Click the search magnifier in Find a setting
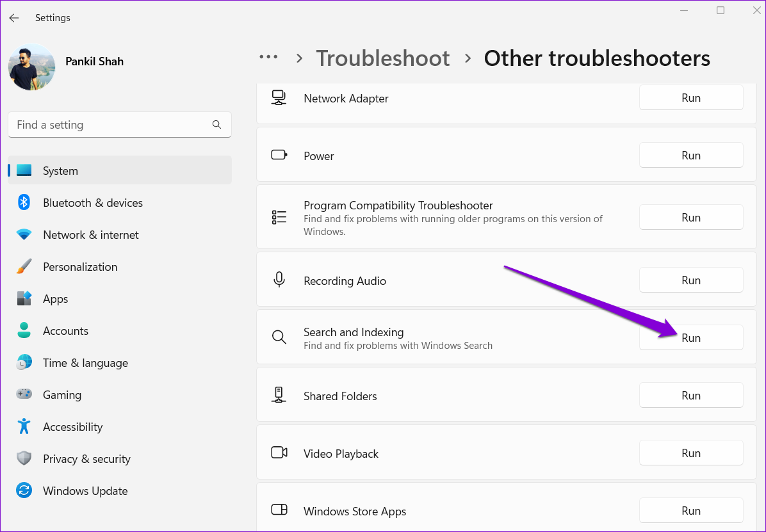The width and height of the screenshot is (766, 532). (216, 125)
